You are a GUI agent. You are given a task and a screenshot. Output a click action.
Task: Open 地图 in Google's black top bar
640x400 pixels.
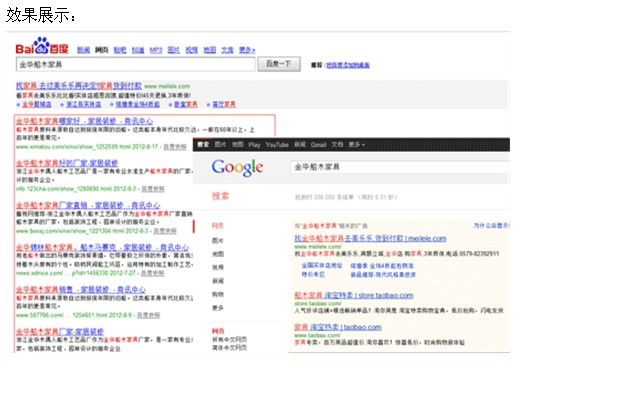(238, 144)
